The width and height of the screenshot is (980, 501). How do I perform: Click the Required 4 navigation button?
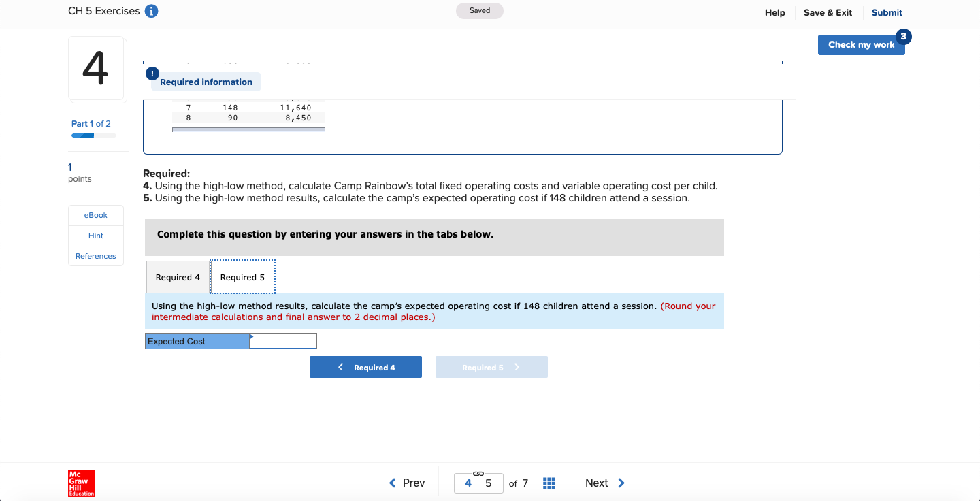point(365,367)
